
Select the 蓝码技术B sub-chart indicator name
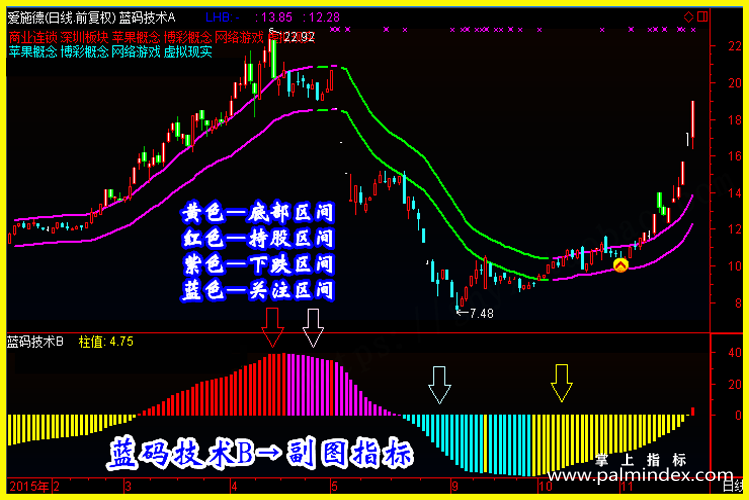click(35, 341)
